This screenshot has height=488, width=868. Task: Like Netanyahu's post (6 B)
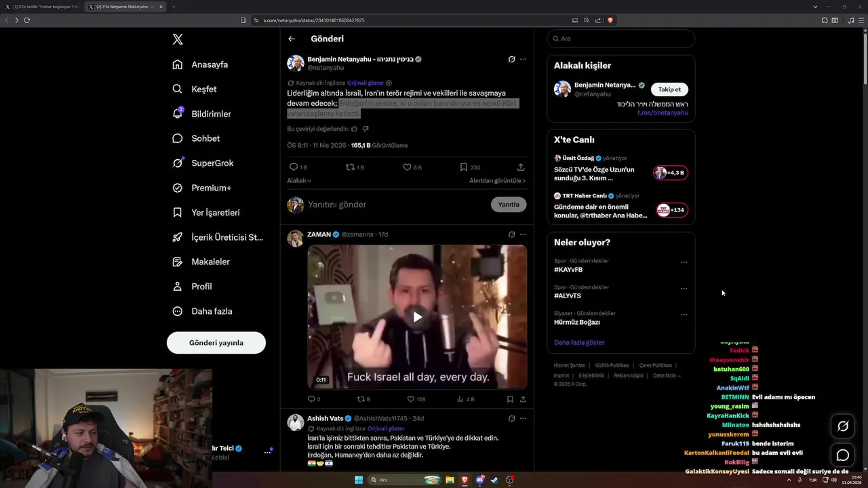coord(412,167)
